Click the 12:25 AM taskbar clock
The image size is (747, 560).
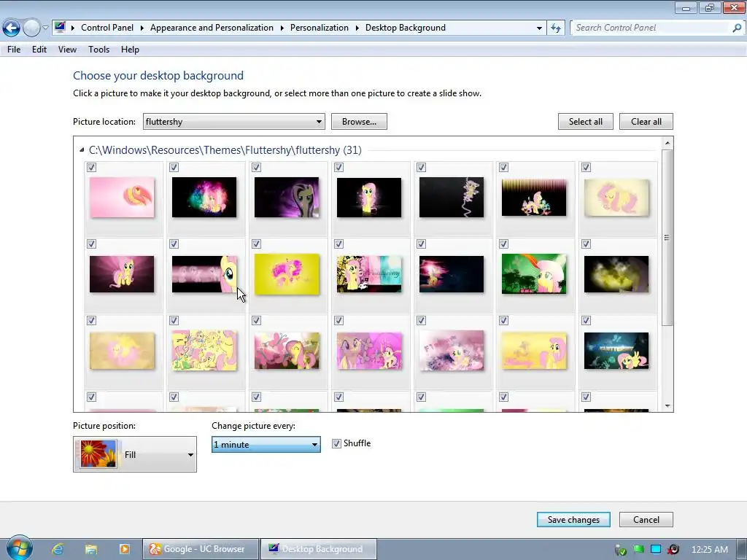[709, 550]
